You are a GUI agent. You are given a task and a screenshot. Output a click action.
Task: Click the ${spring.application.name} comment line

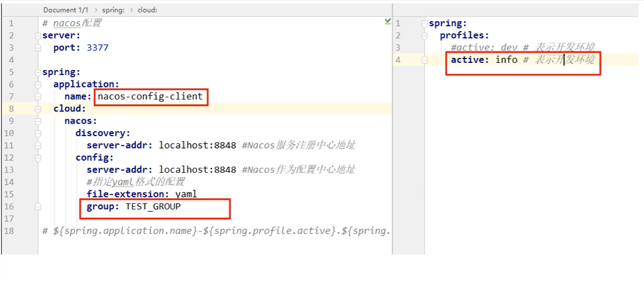coord(216,231)
